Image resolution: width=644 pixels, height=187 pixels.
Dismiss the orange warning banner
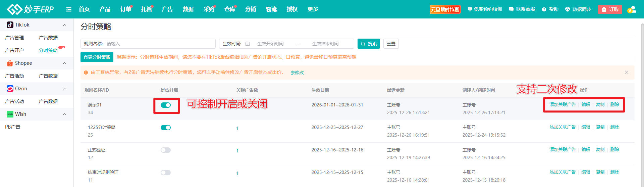point(626,72)
